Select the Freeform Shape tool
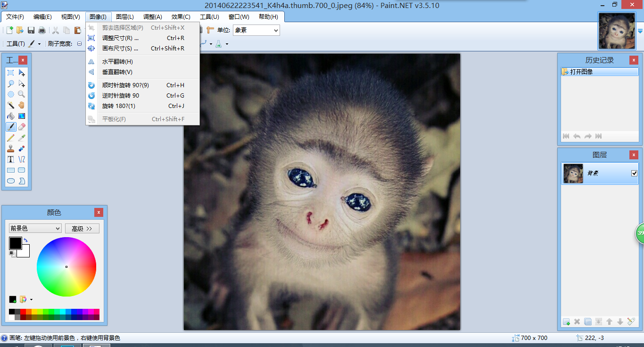The height and width of the screenshot is (347, 644). click(22, 181)
